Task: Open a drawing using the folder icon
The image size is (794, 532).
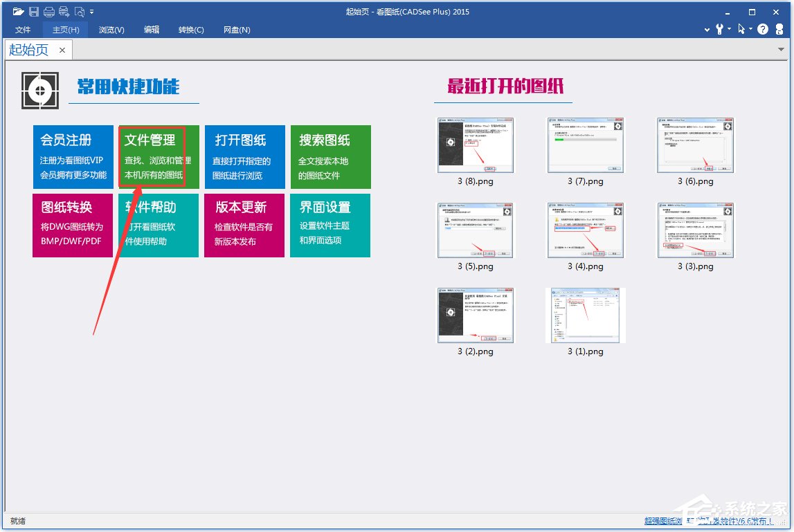Action: [x=17, y=10]
